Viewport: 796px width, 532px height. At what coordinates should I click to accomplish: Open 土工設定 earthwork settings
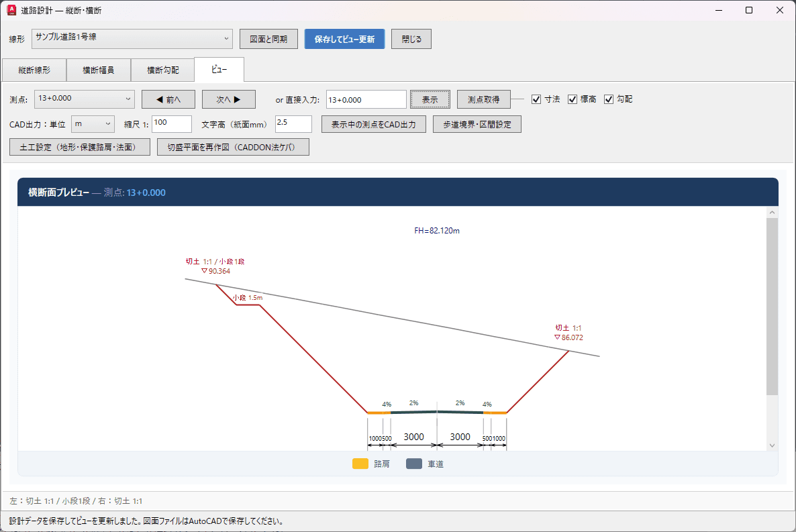click(x=80, y=147)
